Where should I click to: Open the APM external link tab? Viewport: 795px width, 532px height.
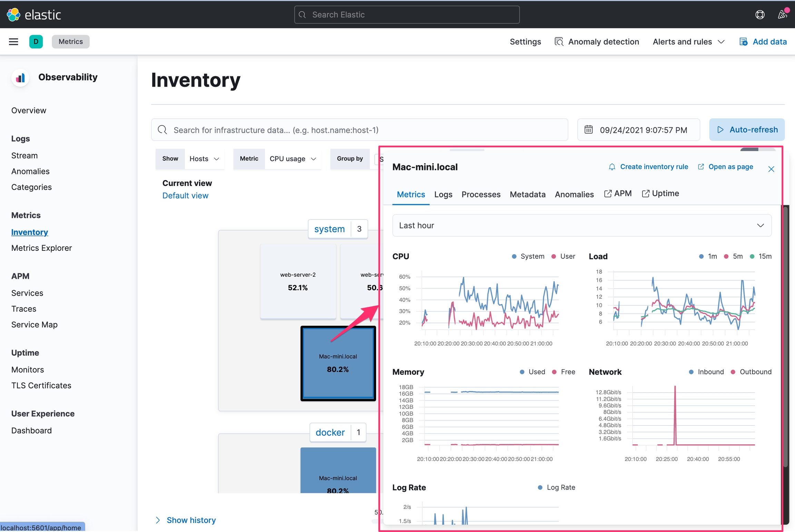point(618,194)
